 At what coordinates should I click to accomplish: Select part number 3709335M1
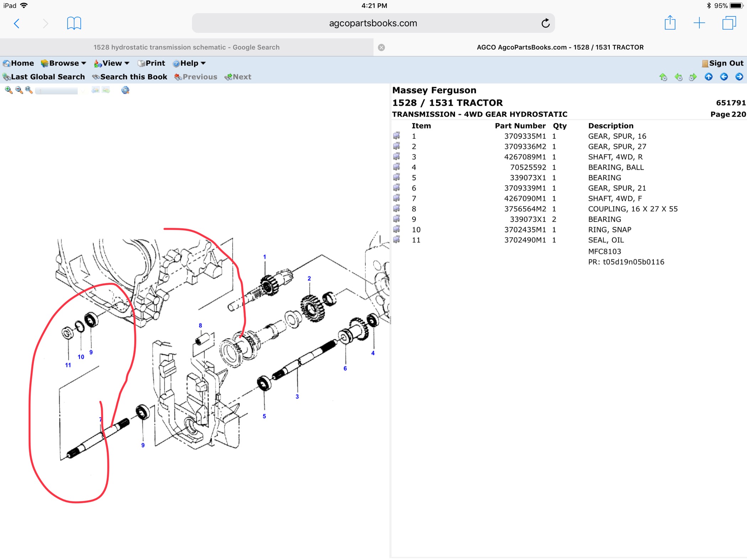click(x=525, y=136)
